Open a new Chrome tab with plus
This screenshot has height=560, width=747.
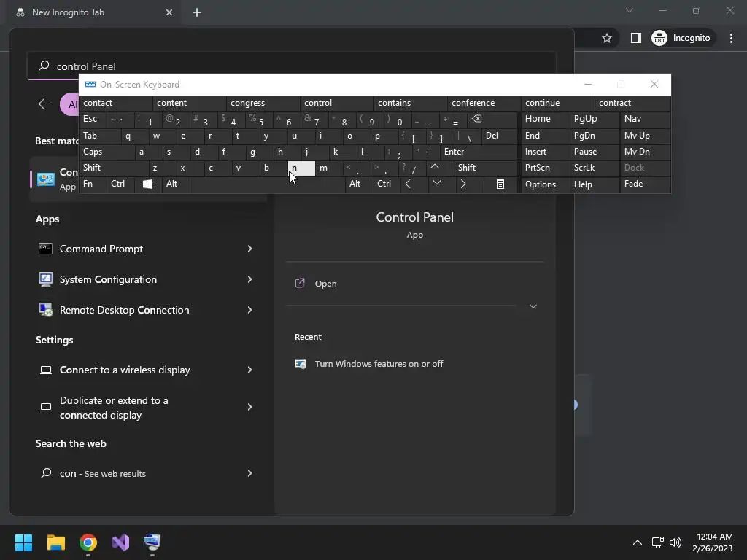point(197,12)
